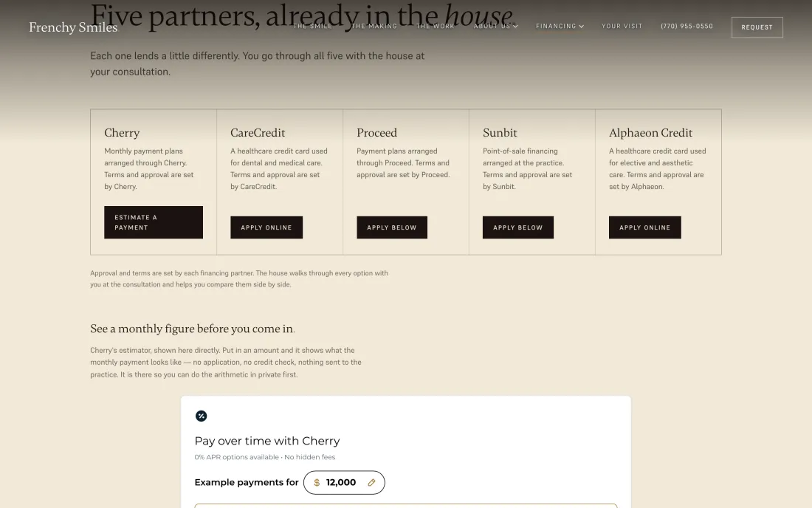Click 'Each one lends a little differently' text
The height and width of the screenshot is (508, 812).
[258, 63]
